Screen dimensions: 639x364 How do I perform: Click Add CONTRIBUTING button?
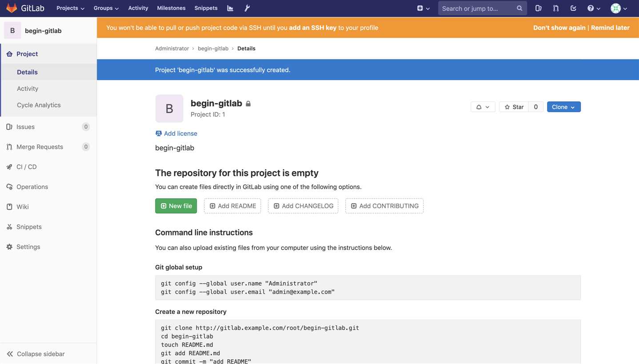pyautogui.click(x=384, y=206)
